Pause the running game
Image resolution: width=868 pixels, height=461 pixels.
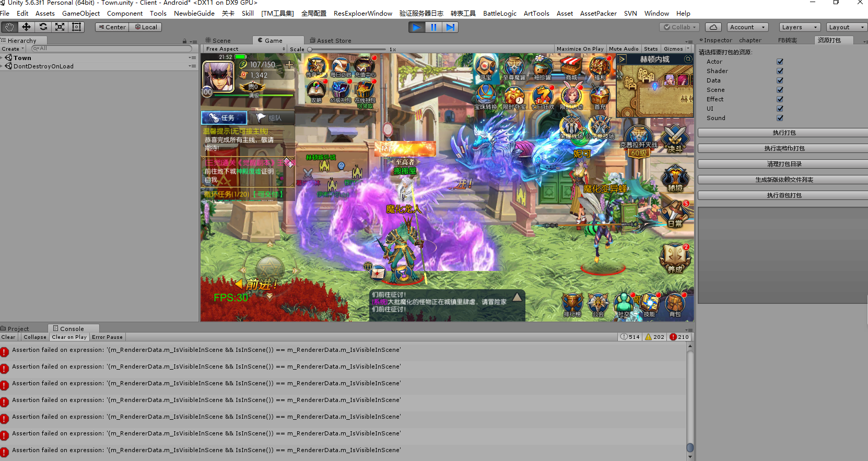coord(433,27)
